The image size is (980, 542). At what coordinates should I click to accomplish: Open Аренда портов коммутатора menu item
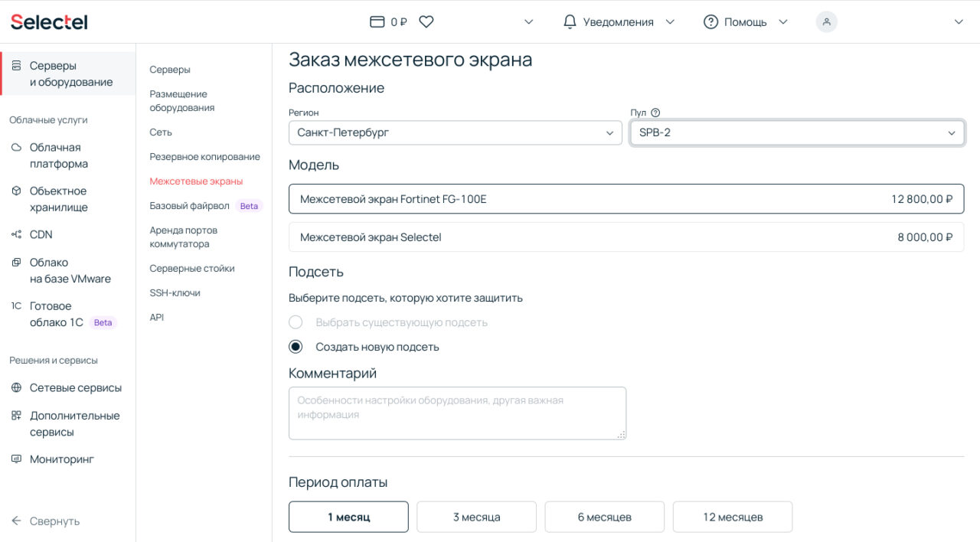184,237
